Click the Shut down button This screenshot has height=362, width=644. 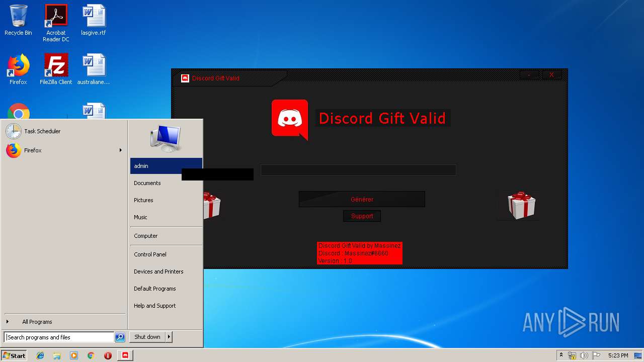(x=147, y=337)
